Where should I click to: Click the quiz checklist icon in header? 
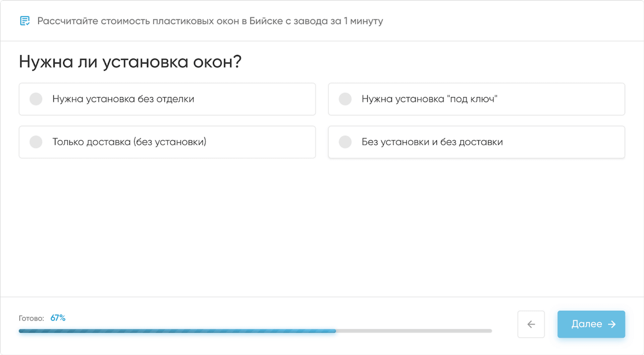pyautogui.click(x=25, y=21)
